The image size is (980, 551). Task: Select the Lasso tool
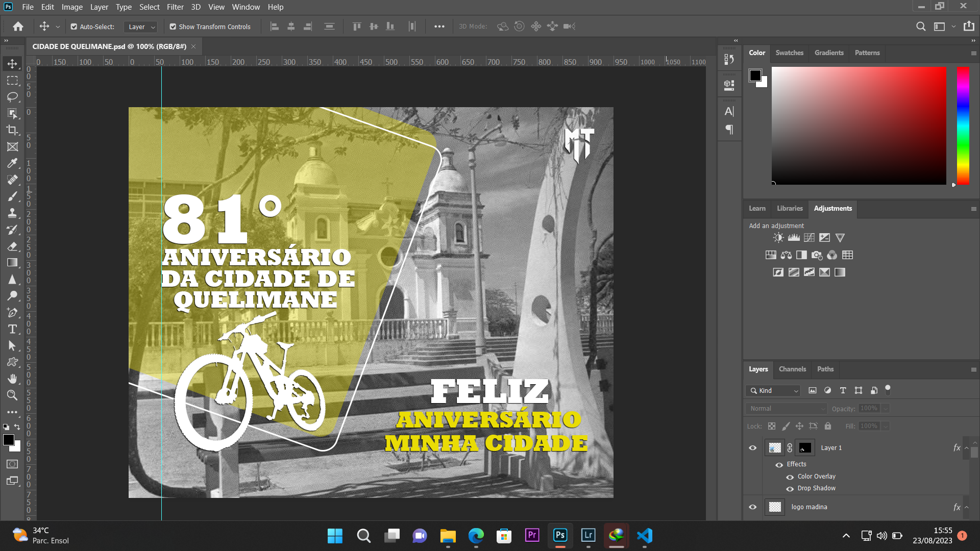(12, 97)
